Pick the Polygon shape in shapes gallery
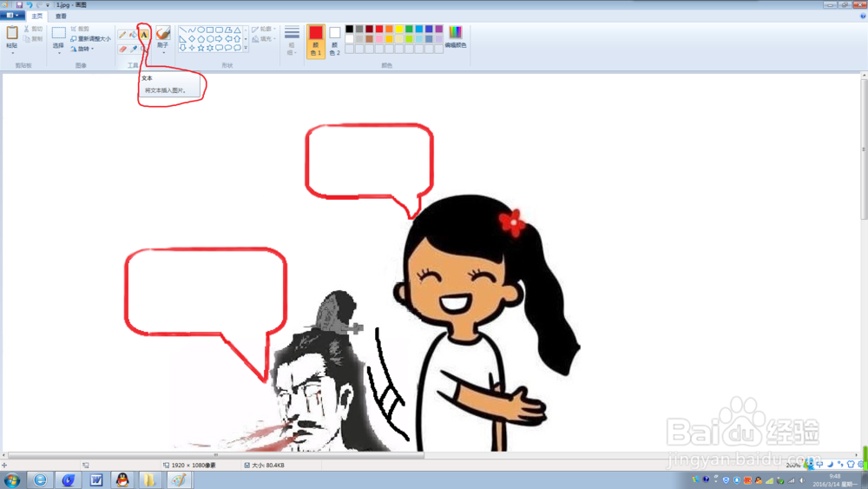 (228, 30)
